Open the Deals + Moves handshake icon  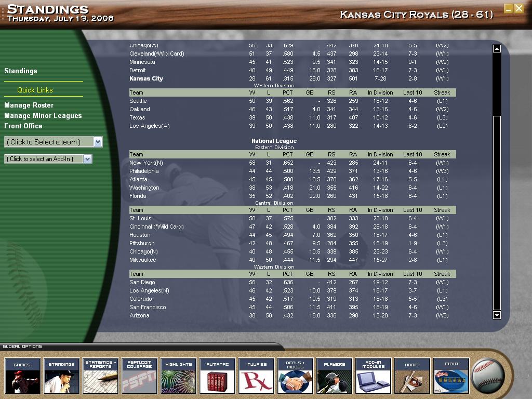[295, 376]
